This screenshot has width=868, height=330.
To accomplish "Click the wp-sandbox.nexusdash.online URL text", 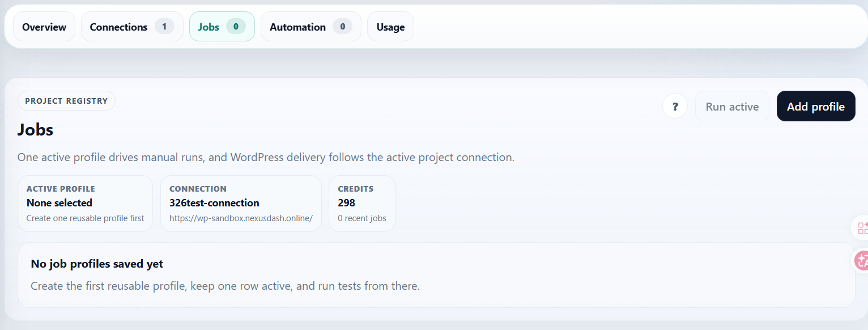I will (x=241, y=218).
